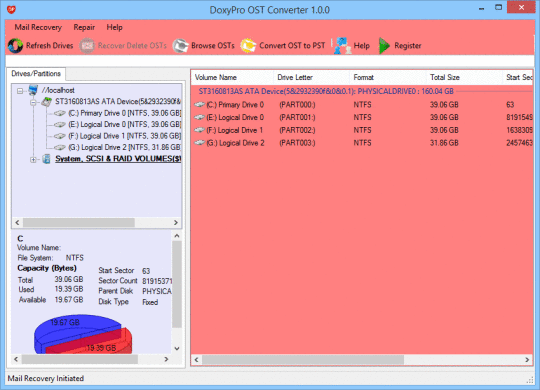The width and height of the screenshot is (540, 390).
Task: Click the details panel scroll down arrow
Action: (x=177, y=348)
